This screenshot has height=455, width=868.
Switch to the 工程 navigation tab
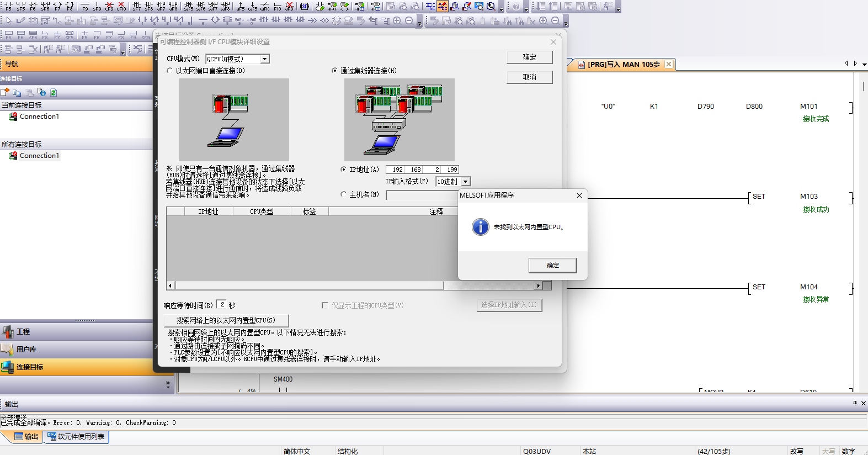23,332
